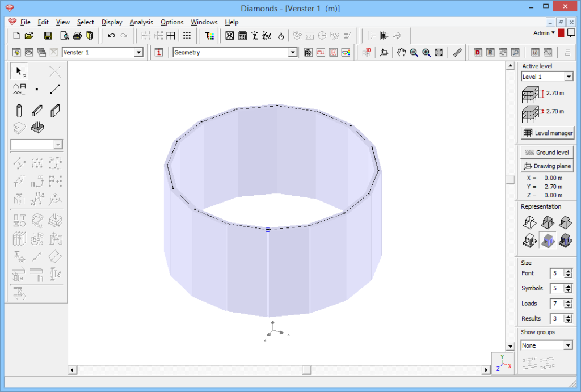
Task: Select wireframe representation view
Action: point(529,222)
